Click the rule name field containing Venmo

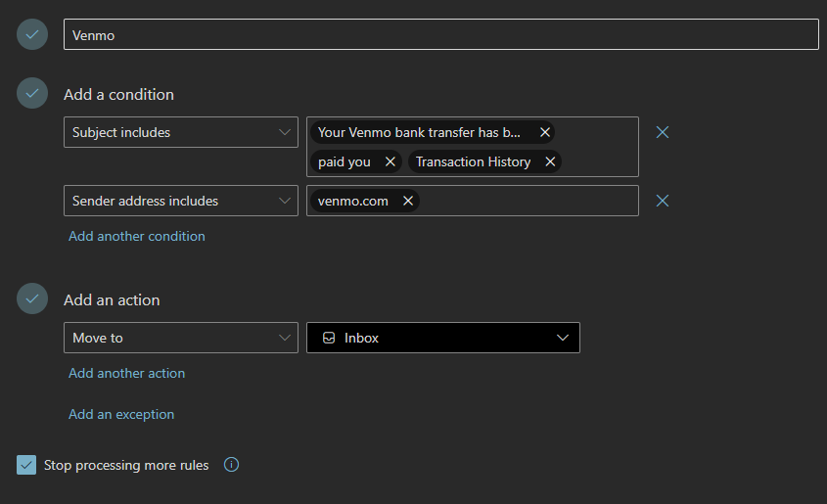point(440,34)
